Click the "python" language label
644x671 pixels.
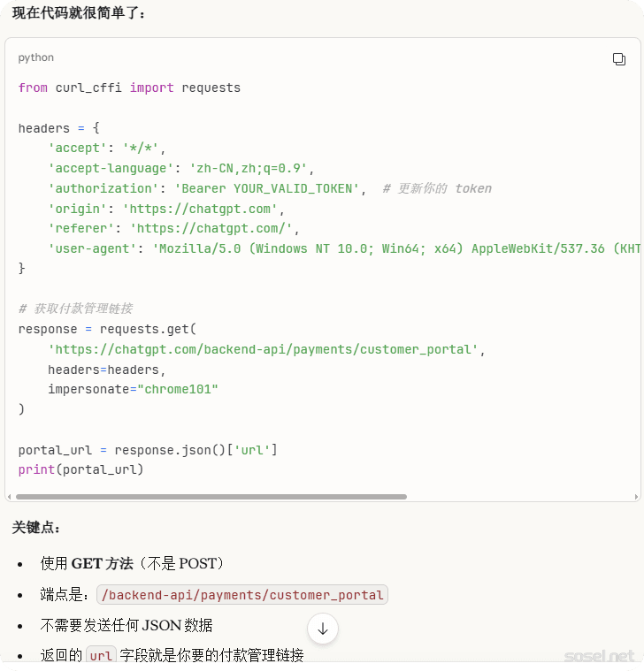tap(36, 57)
